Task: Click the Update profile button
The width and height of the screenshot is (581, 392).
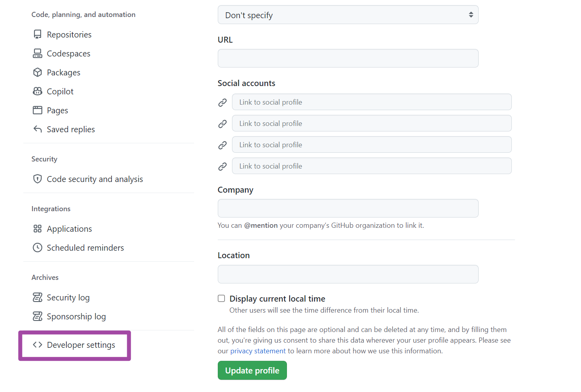Action: tap(252, 370)
